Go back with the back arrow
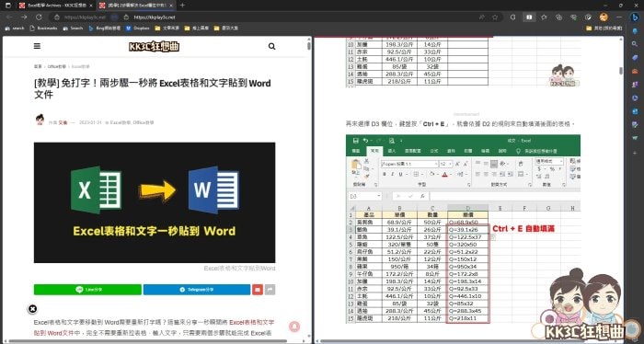The width and height of the screenshot is (644, 344). pyautogui.click(x=9, y=17)
